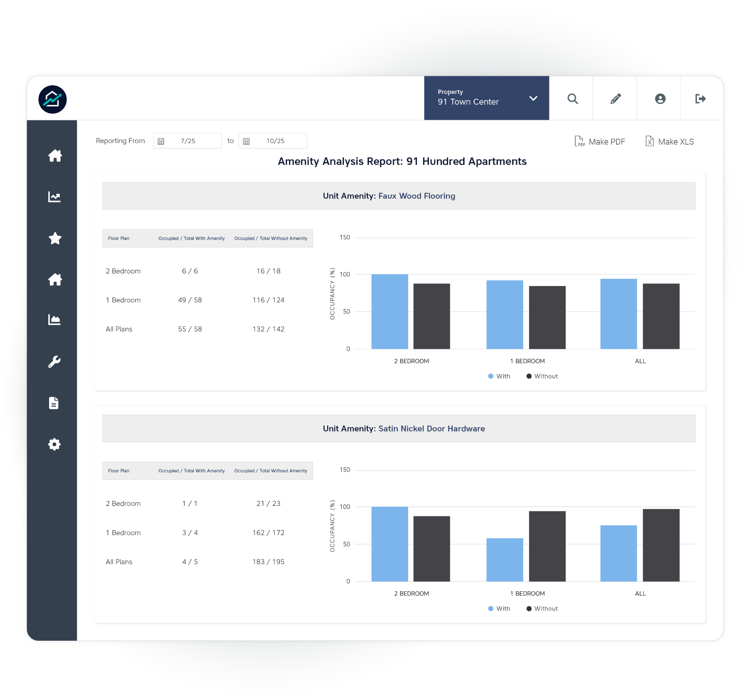
Task: Open the end date 10/25 calendar picker
Action: pyautogui.click(x=246, y=141)
